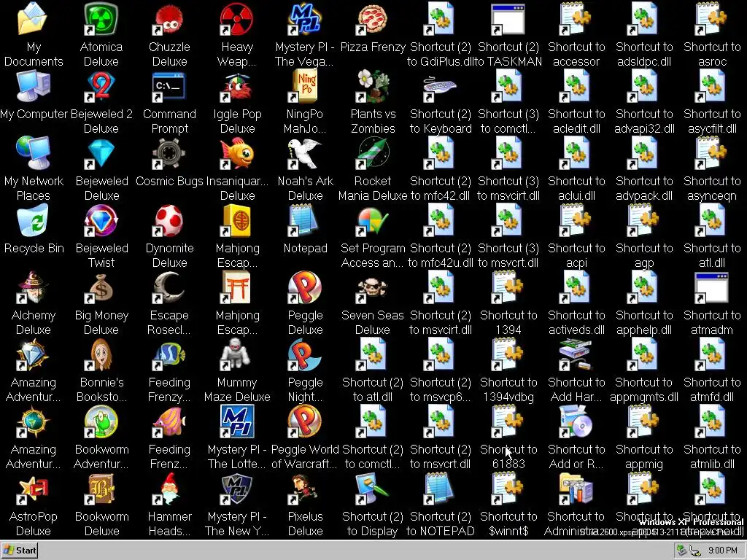
Task: Select My Network Places icon
Action: (34, 153)
